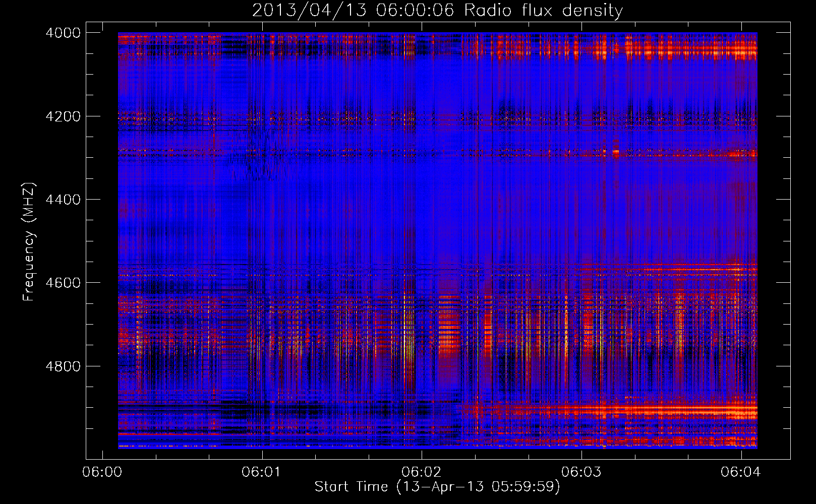Click the 4600 frequency tick label
The image size is (816, 504).
[63, 283]
